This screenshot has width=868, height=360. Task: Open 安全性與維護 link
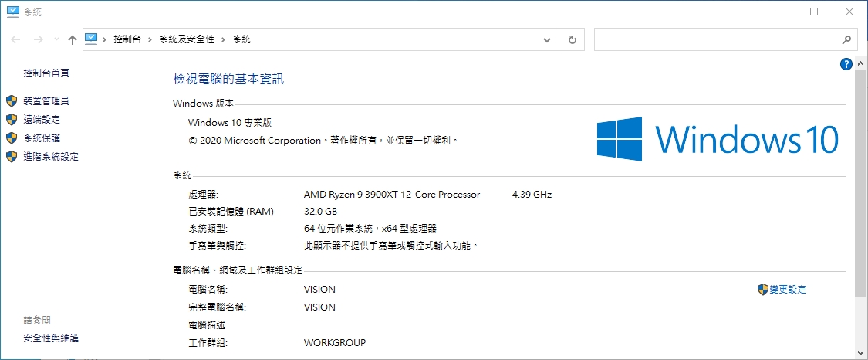tap(51, 338)
